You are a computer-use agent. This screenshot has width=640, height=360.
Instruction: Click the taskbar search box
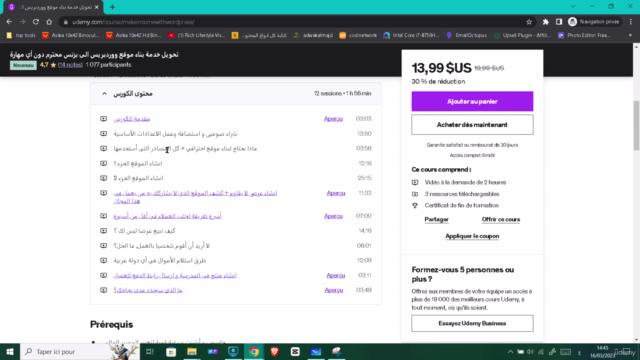[80, 351]
